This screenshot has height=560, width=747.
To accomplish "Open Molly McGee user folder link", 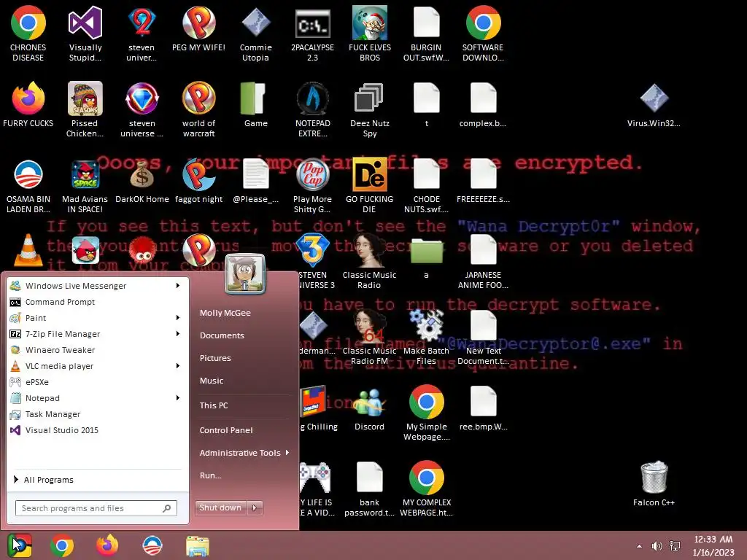I will point(225,313).
